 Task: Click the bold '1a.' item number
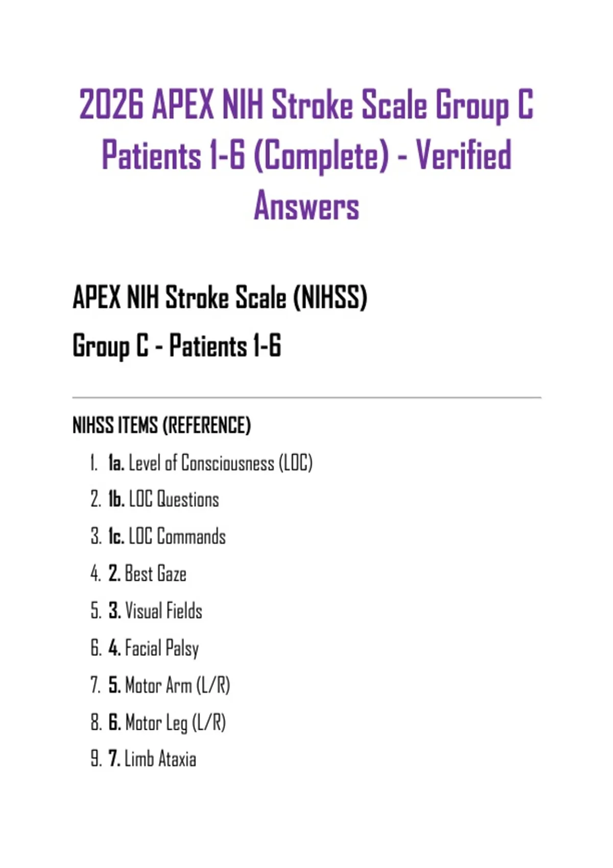[x=116, y=463]
